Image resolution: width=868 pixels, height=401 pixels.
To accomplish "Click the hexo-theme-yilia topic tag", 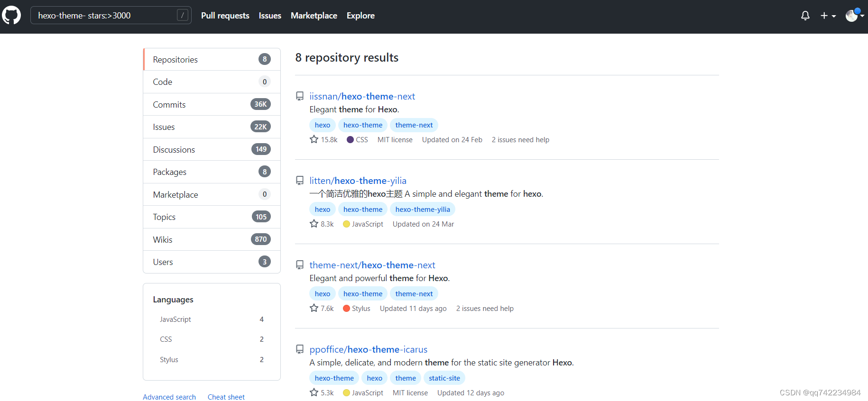I will click(422, 210).
